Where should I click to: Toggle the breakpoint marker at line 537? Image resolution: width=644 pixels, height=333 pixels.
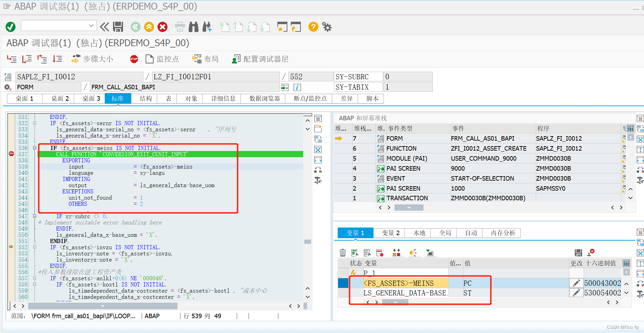pos(11,154)
